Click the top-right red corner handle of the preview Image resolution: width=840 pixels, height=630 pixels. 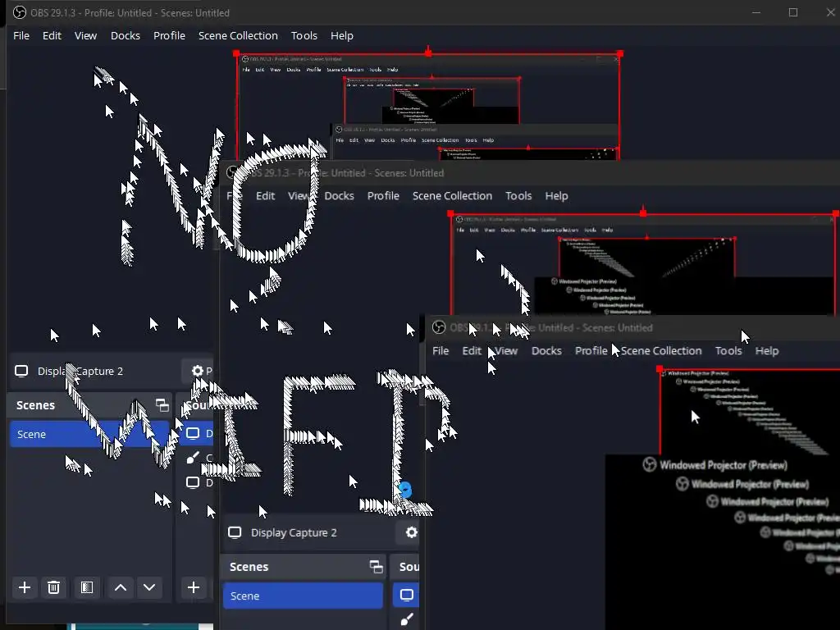pyautogui.click(x=620, y=53)
